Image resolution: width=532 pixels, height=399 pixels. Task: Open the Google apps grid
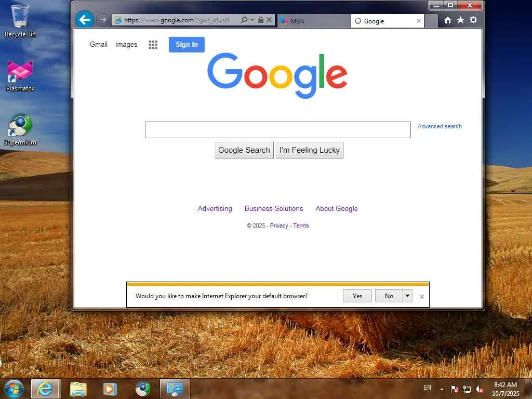pyautogui.click(x=153, y=45)
